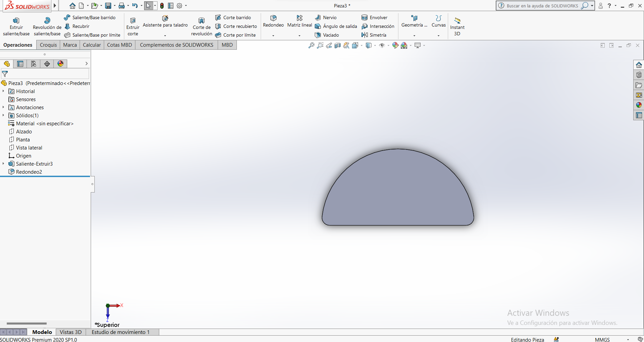
Task: Select the Recubrir tool
Action: pyautogui.click(x=77, y=26)
